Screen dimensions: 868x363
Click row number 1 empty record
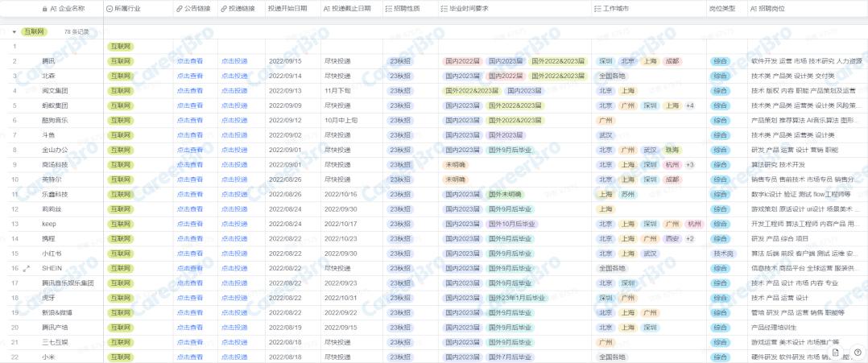tap(15, 47)
